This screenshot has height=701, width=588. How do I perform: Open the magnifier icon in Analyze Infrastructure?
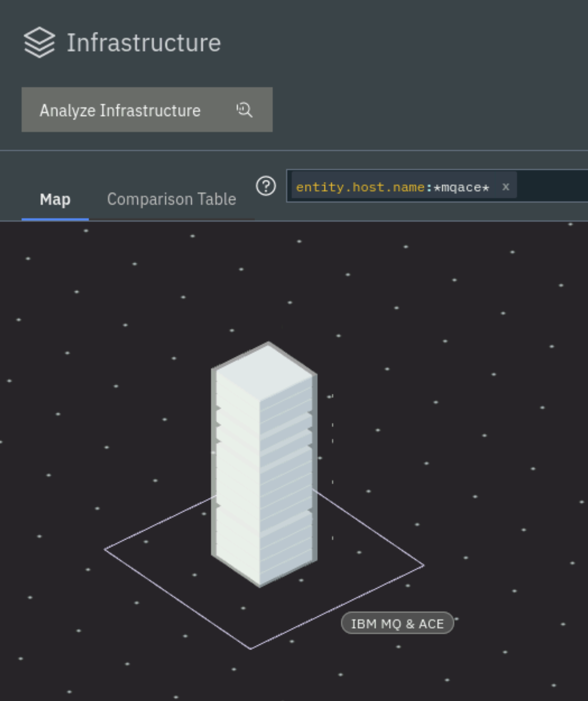244,110
